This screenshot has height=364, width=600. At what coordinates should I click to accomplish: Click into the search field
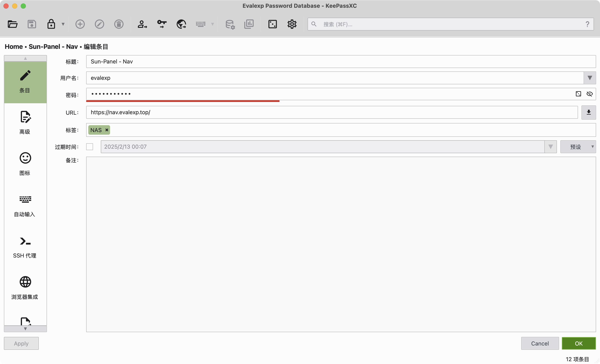451,24
